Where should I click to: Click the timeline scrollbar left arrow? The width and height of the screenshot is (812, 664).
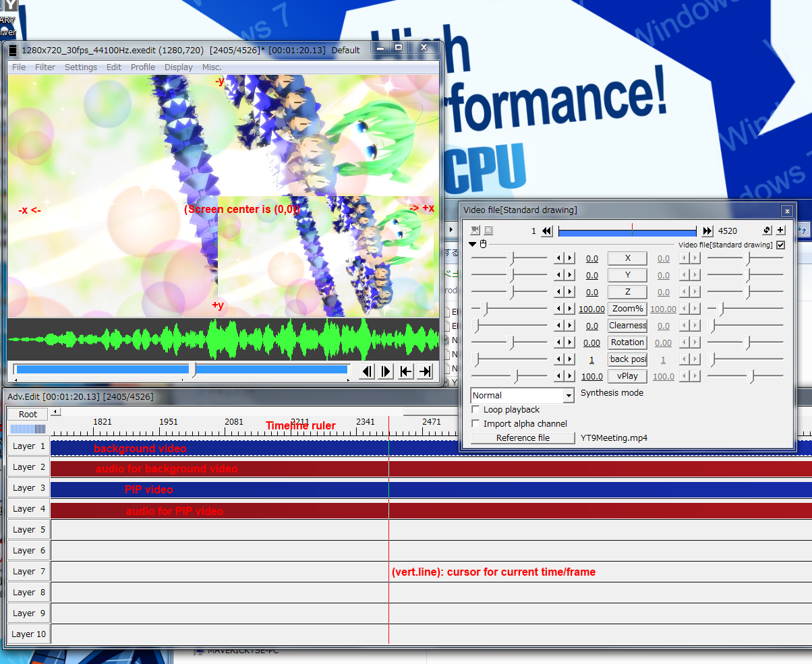[x=56, y=411]
